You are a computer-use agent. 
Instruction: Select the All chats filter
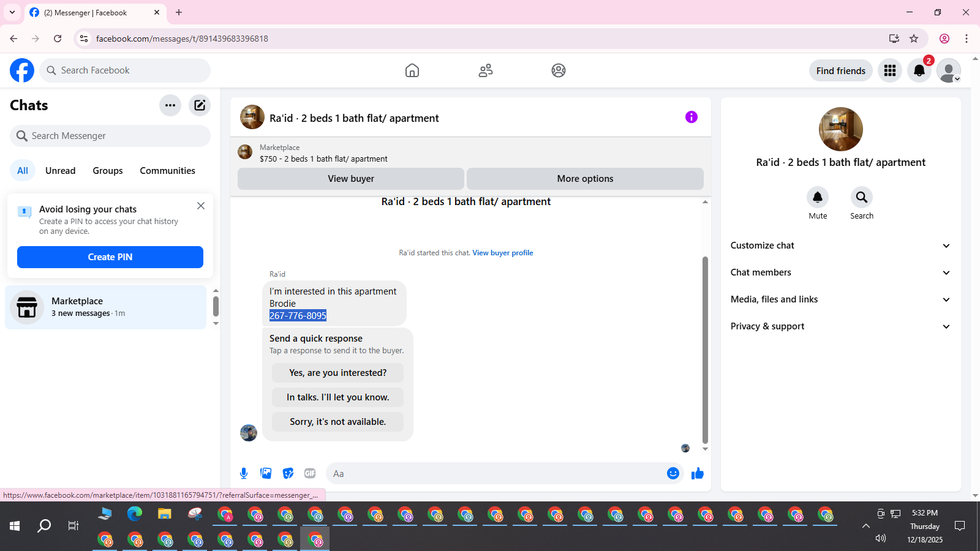(23, 171)
